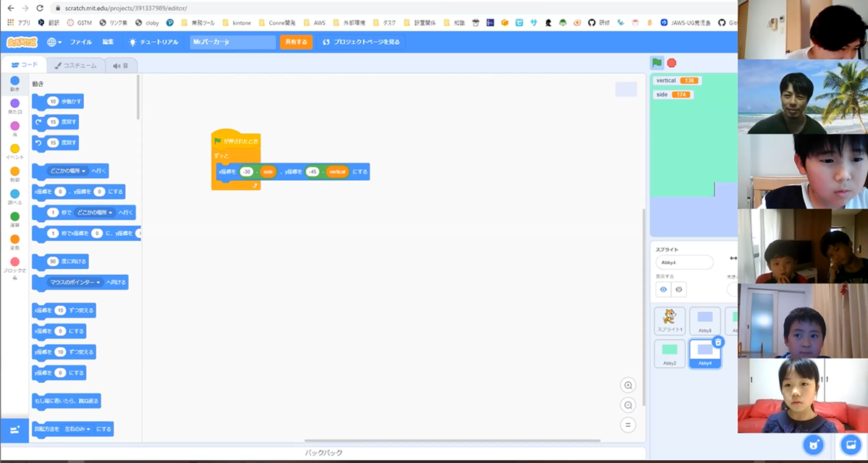The height and width of the screenshot is (463, 868).
Task: Open the ファイル menu
Action: pos(81,42)
